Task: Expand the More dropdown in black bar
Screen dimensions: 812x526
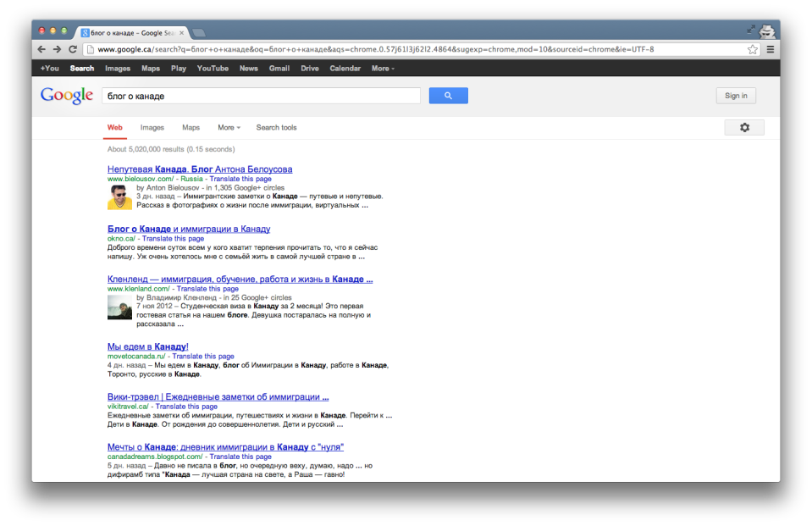Action: pyautogui.click(x=383, y=69)
